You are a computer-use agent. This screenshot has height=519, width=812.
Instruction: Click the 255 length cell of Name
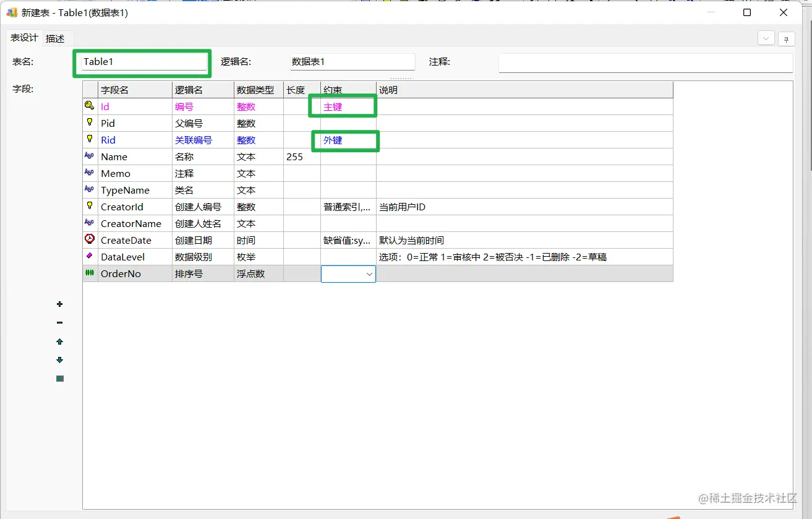(302, 157)
